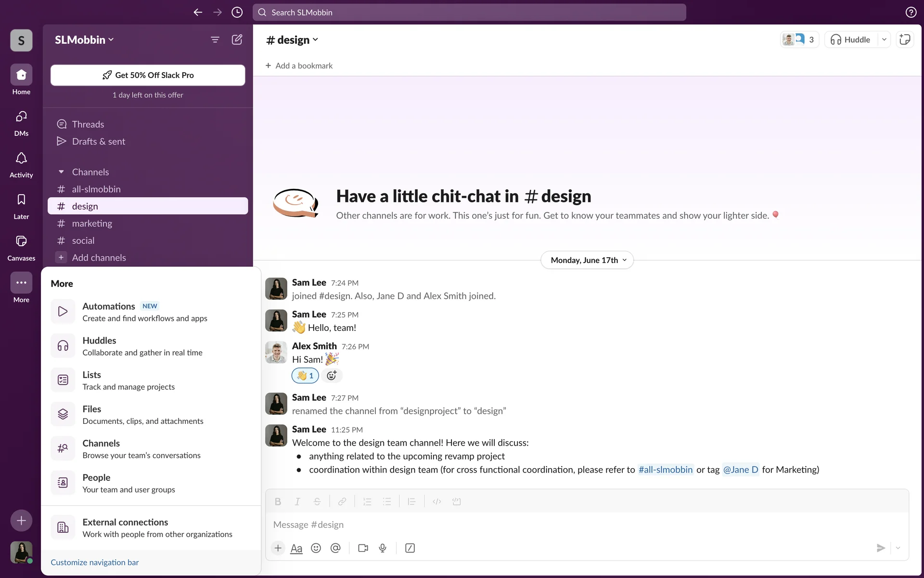Click the mention @ icon in composer
The image size is (924, 578).
tap(335, 548)
